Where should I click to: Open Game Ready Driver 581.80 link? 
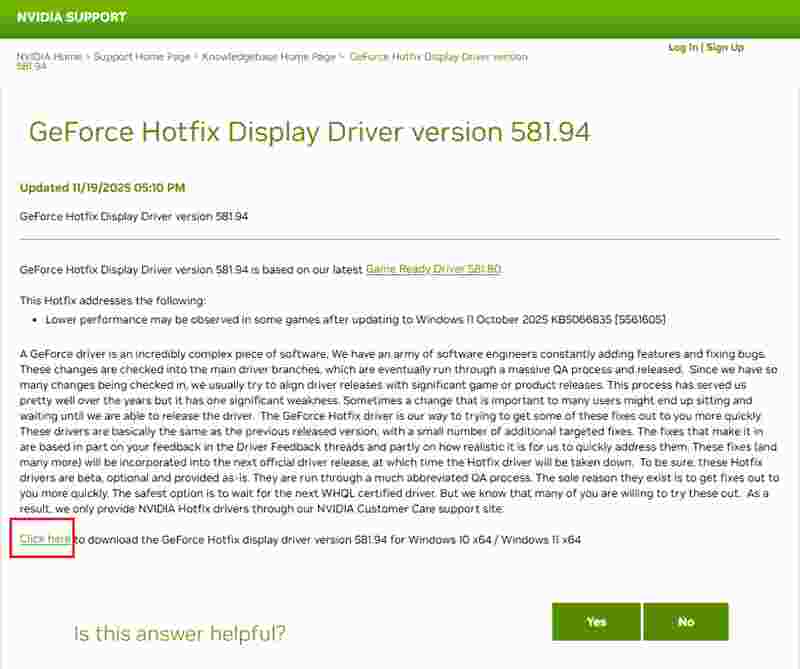tap(433, 269)
